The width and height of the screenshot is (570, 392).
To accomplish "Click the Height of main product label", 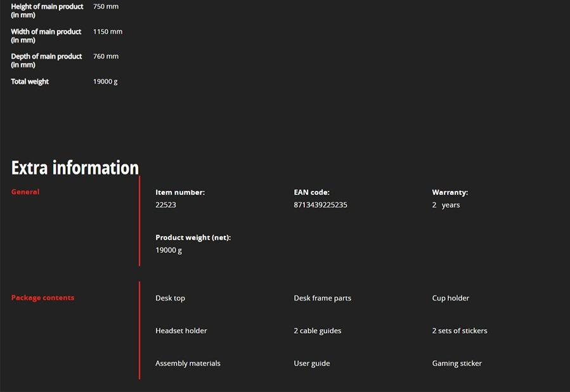I will point(47,10).
